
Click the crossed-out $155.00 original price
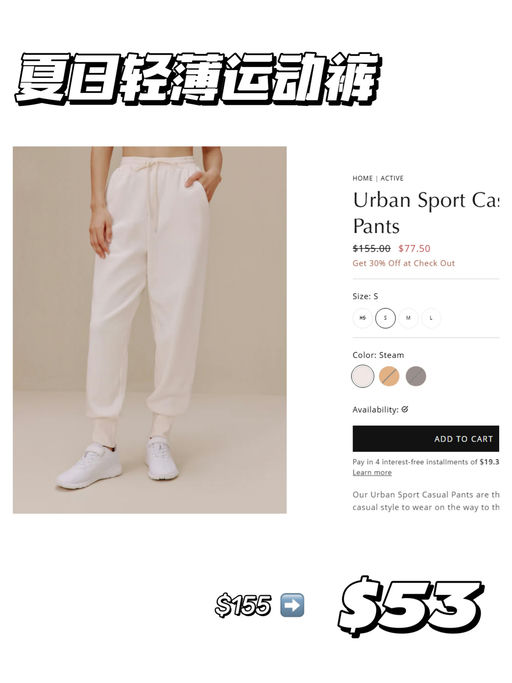coord(371,249)
